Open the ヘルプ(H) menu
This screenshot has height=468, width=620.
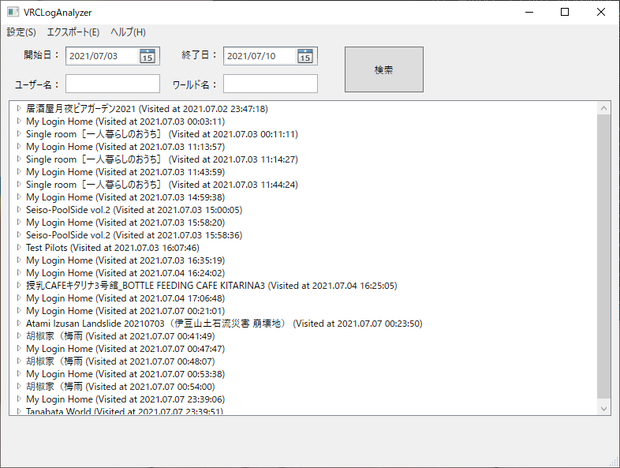click(128, 32)
